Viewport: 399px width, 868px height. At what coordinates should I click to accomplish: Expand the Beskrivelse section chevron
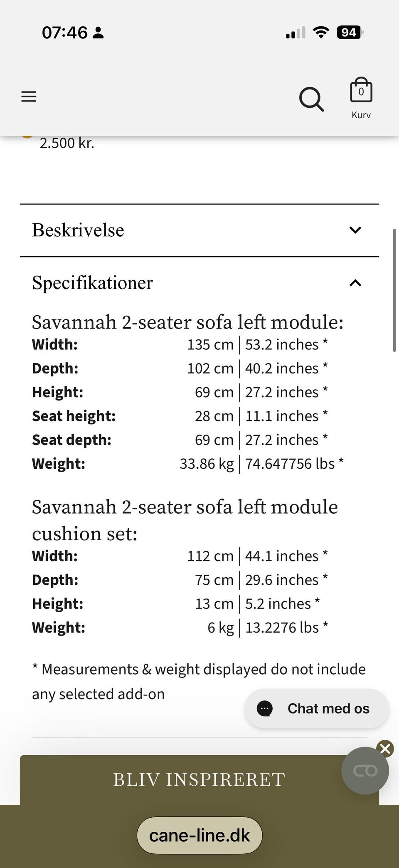355,230
